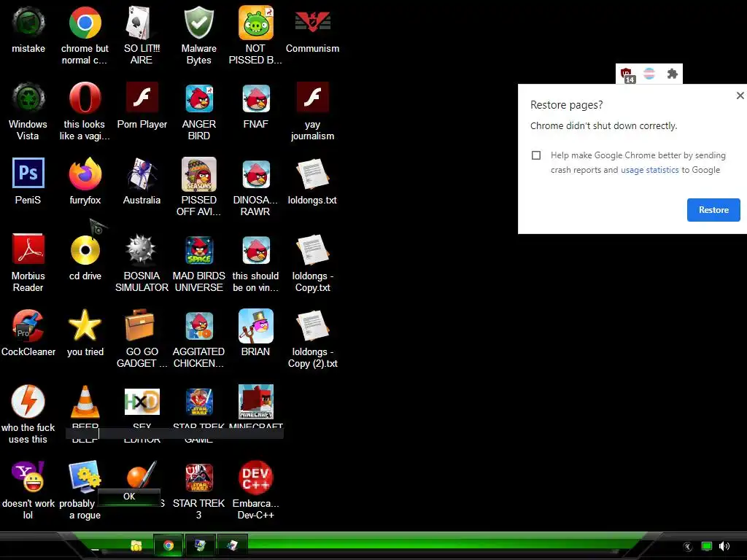
Task: Click the uBlock extension icon with badge 14
Action: click(627, 74)
